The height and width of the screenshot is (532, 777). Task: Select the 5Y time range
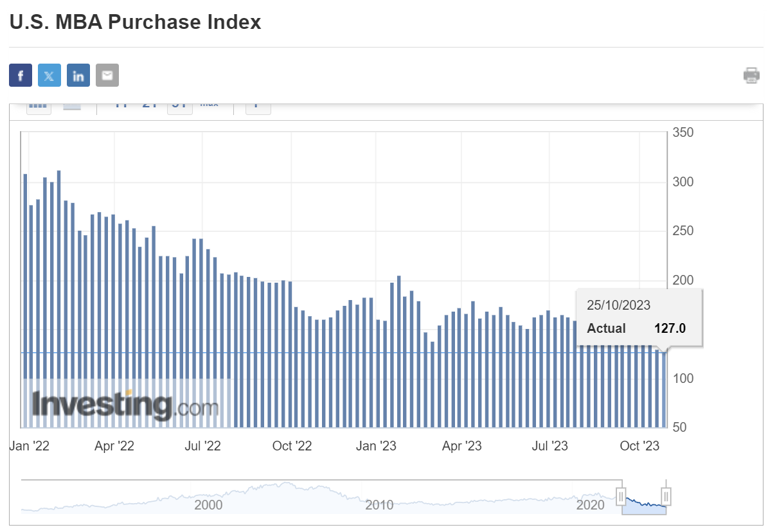click(180, 106)
